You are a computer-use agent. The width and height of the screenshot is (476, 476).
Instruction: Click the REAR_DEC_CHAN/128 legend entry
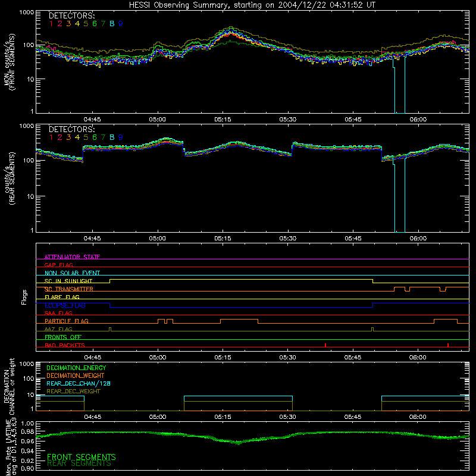click(x=79, y=383)
